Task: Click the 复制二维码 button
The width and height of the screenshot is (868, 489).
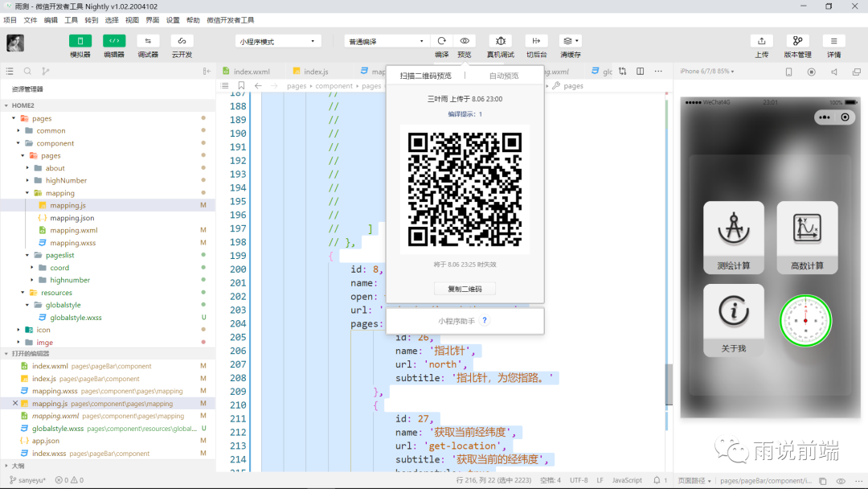Action: [x=465, y=289]
